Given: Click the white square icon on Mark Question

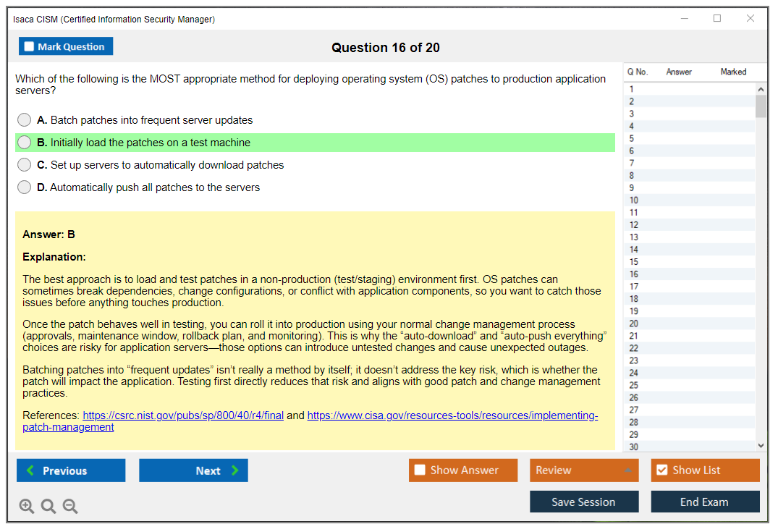Looking at the screenshot, I should point(28,46).
